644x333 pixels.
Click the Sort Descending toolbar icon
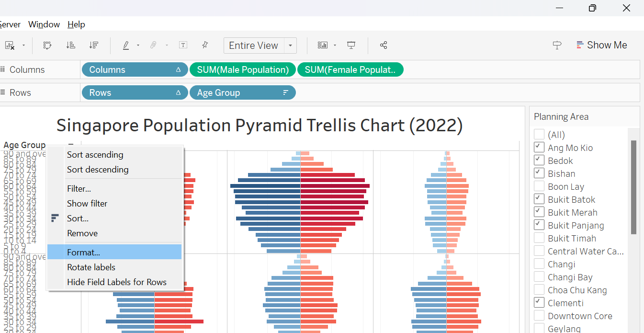[94, 45]
